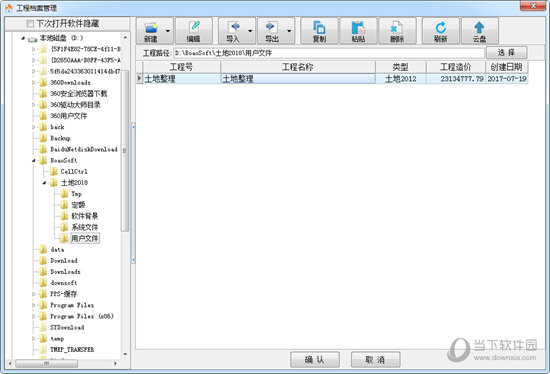Collapse the BoaoSoft folder node

tap(34, 161)
